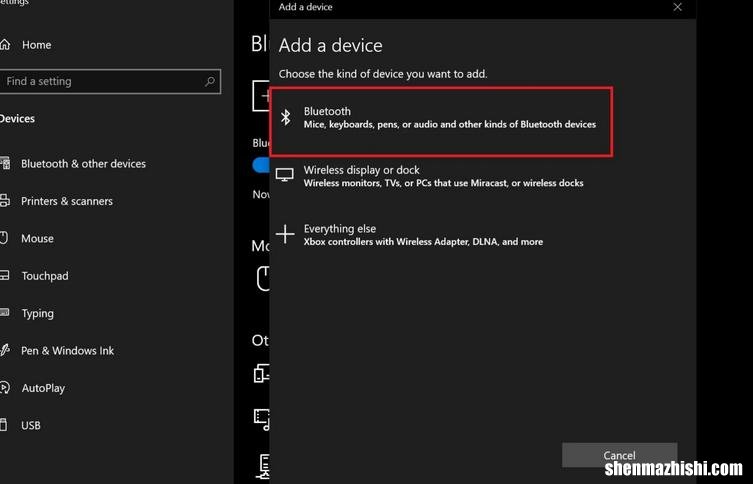Click the Printers & scanners icon
Viewport: 753px width, 484px height.
click(5, 201)
